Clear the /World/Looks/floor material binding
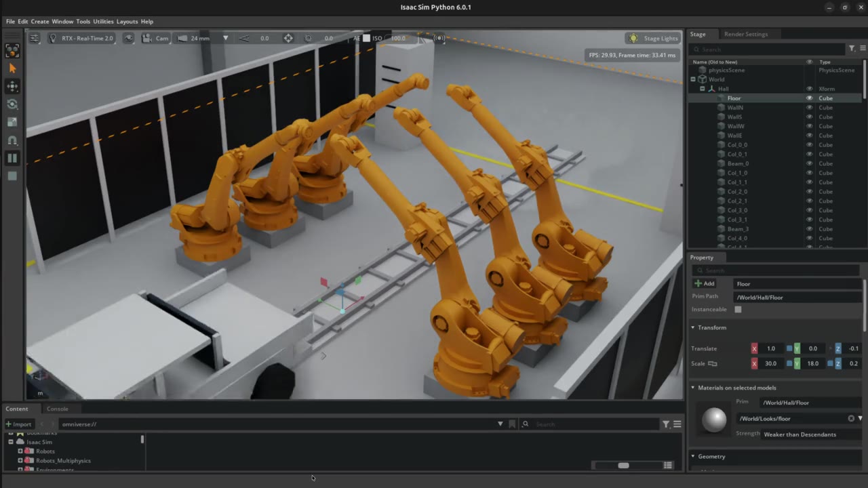Screen dimensions: 868x488 click(x=851, y=418)
